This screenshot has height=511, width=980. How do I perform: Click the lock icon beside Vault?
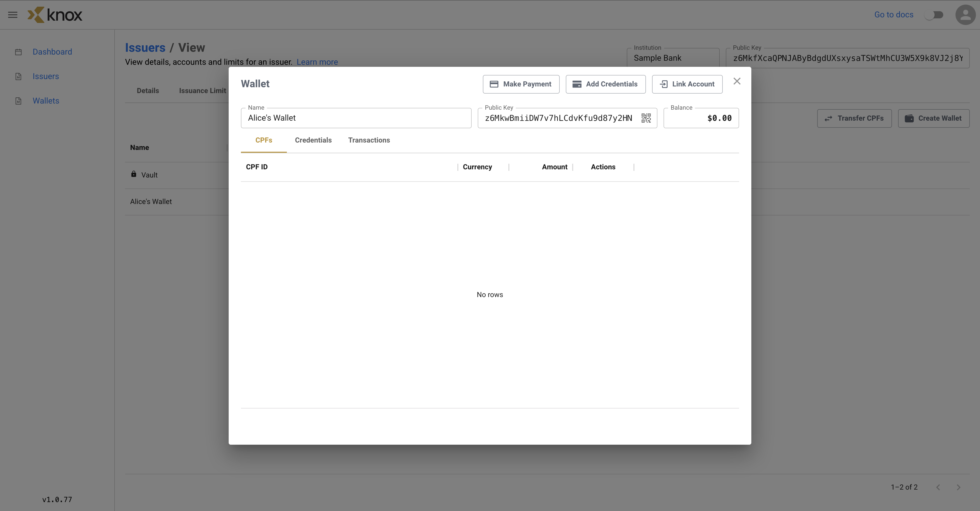pos(133,174)
